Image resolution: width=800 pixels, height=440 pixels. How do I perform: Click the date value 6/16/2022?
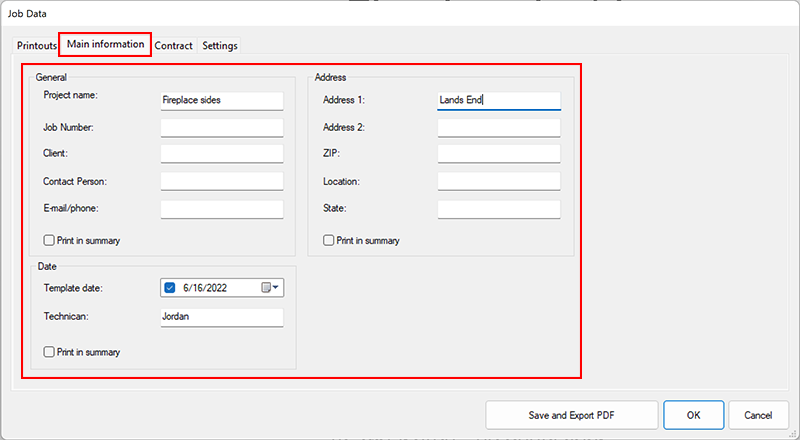(x=205, y=288)
